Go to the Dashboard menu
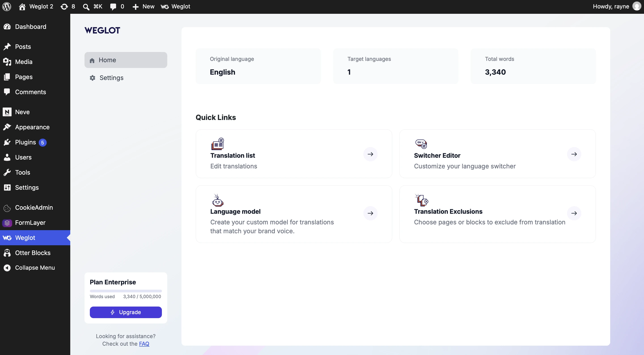 pyautogui.click(x=35, y=27)
